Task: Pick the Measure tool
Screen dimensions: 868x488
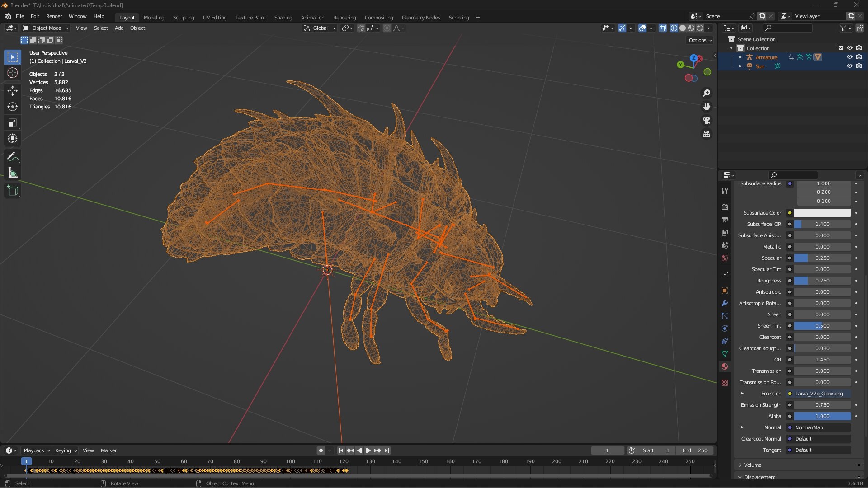Action: 13,173
